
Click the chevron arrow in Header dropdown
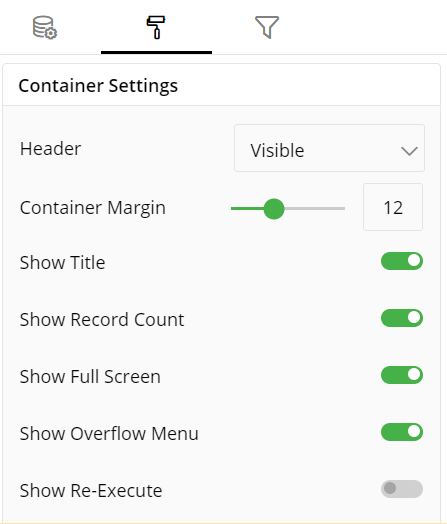coord(409,151)
